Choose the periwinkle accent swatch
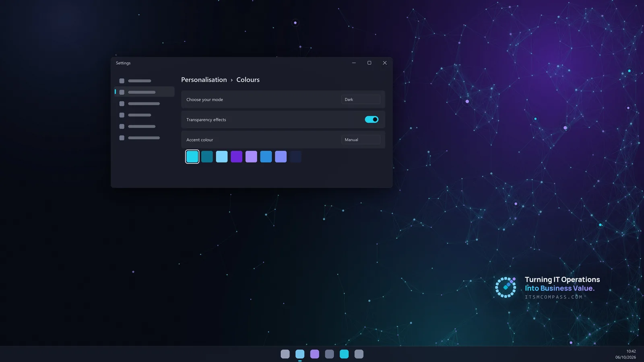This screenshot has height=362, width=644. coord(281,156)
